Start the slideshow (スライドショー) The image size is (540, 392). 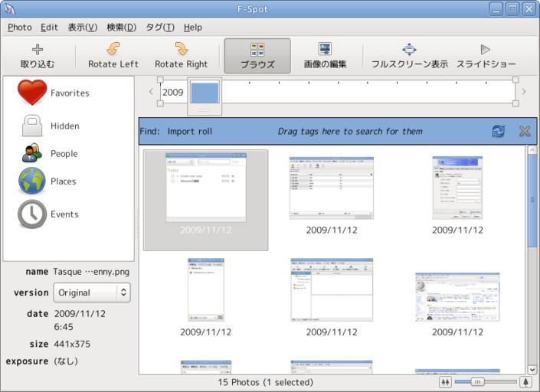tap(486, 50)
